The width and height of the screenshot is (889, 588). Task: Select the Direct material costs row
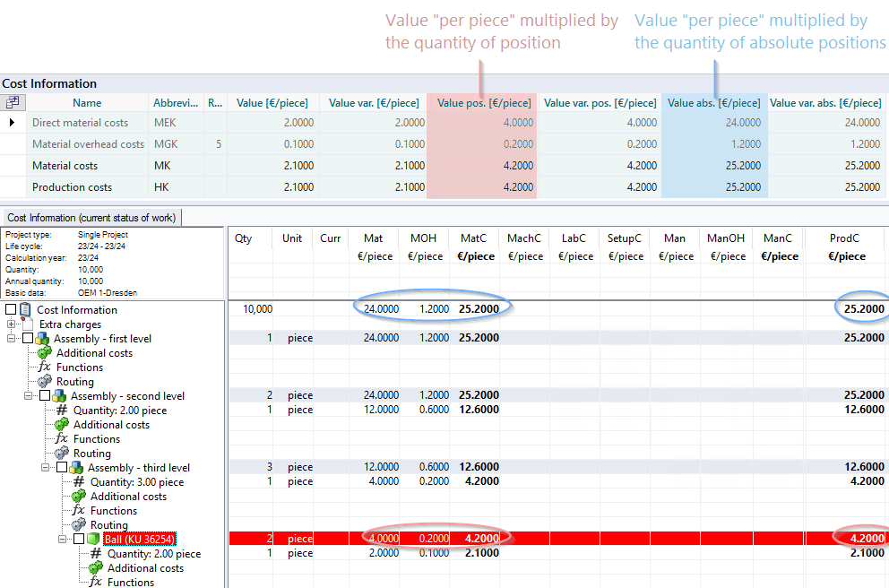(x=80, y=123)
